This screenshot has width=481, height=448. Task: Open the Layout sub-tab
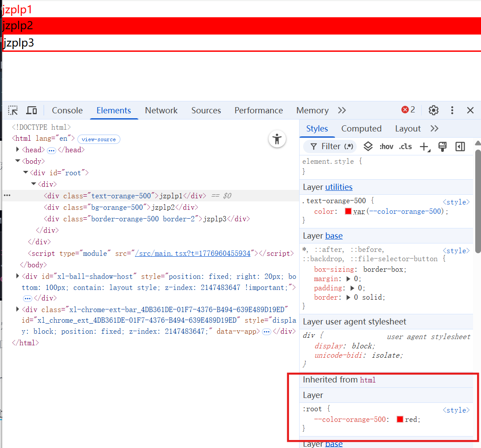[408, 128]
